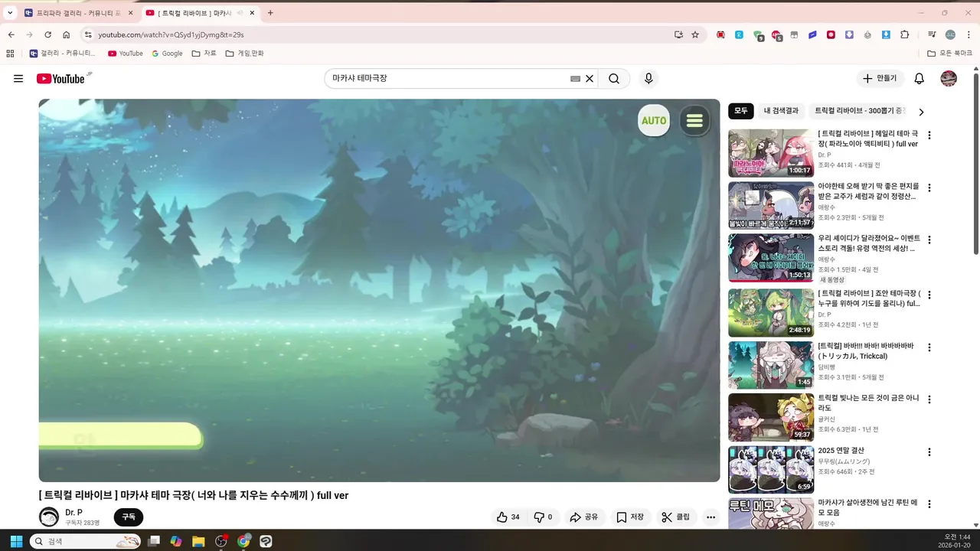Image resolution: width=980 pixels, height=551 pixels.
Task: Open the 죠안 테마극장 video title
Action: pyautogui.click(x=869, y=298)
